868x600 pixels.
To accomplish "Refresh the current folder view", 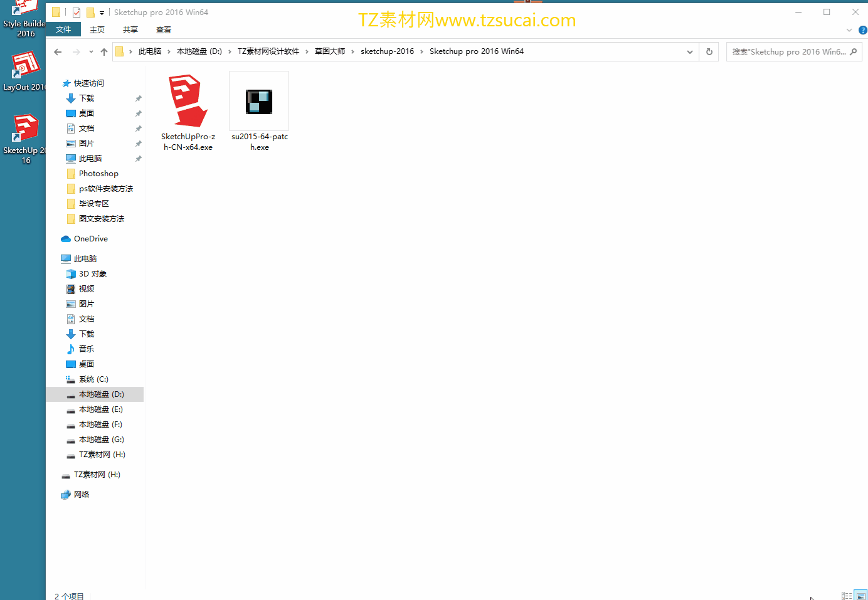I will coord(709,52).
